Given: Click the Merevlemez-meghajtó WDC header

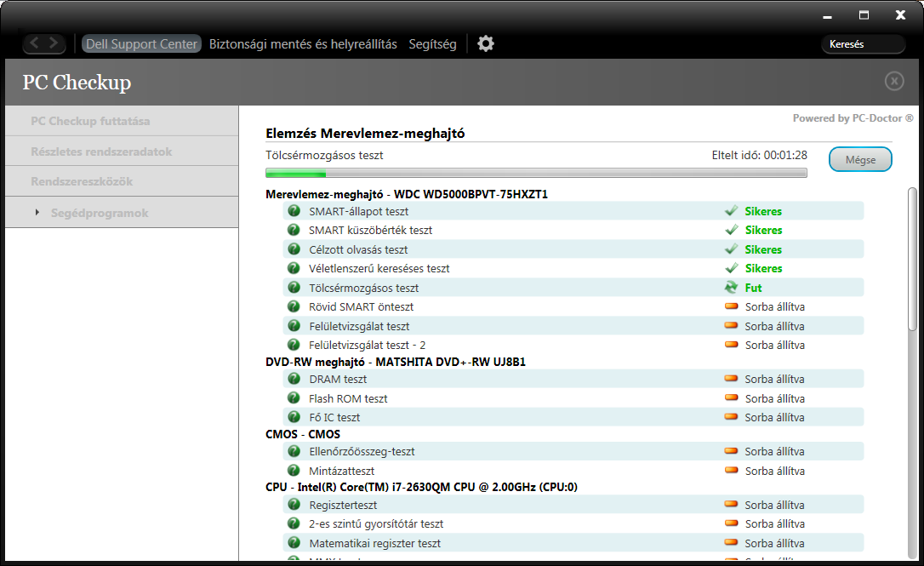Looking at the screenshot, I should click(x=407, y=194).
